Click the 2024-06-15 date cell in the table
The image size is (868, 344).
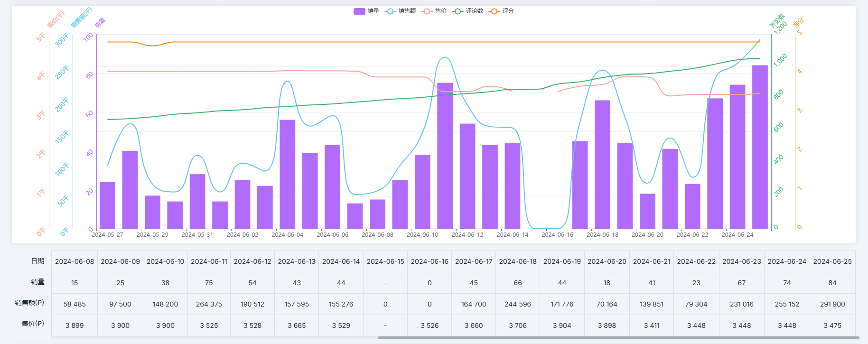pyautogui.click(x=385, y=261)
